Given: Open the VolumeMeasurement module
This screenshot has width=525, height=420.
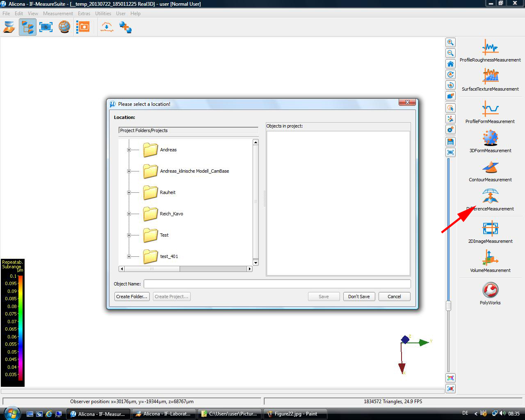Looking at the screenshot, I should pos(490,261).
